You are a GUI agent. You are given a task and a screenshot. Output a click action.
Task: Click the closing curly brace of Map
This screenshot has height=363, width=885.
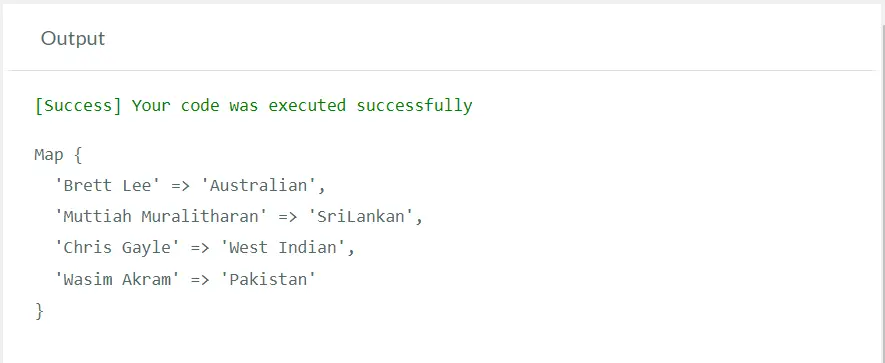tap(39, 311)
